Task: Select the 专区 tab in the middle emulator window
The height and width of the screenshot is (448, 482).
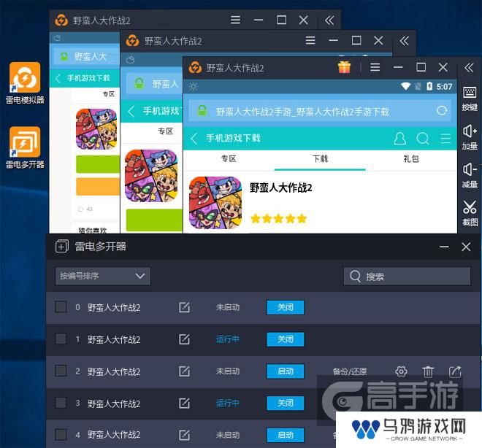Action: pyautogui.click(x=165, y=131)
